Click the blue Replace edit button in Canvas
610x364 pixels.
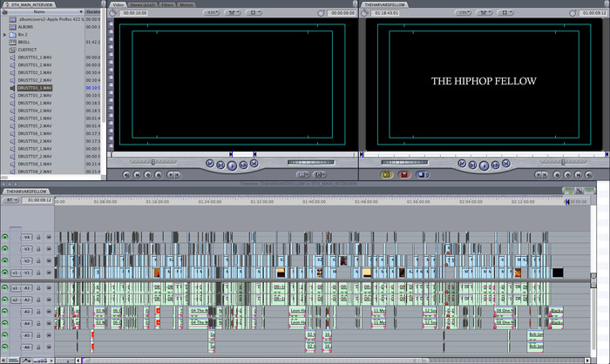[422, 175]
